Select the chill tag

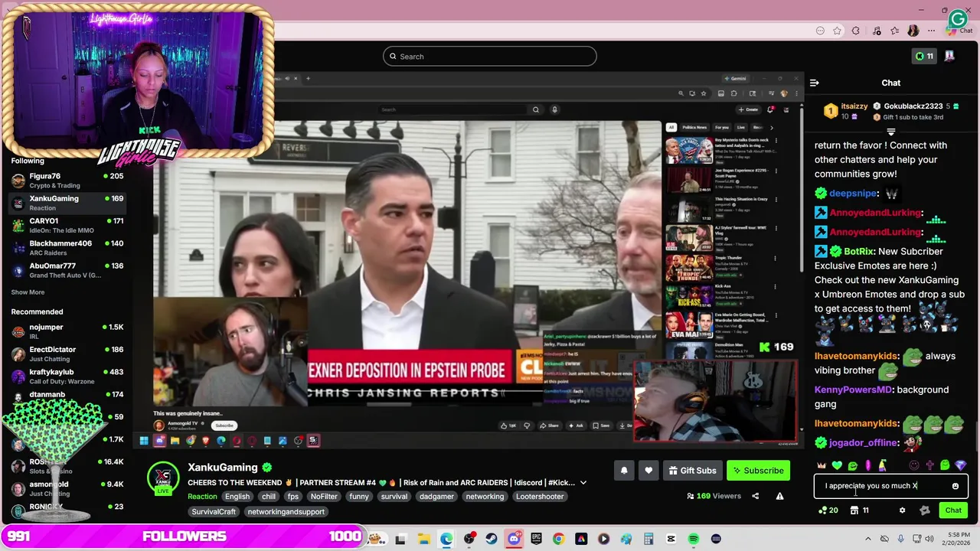coord(269,497)
